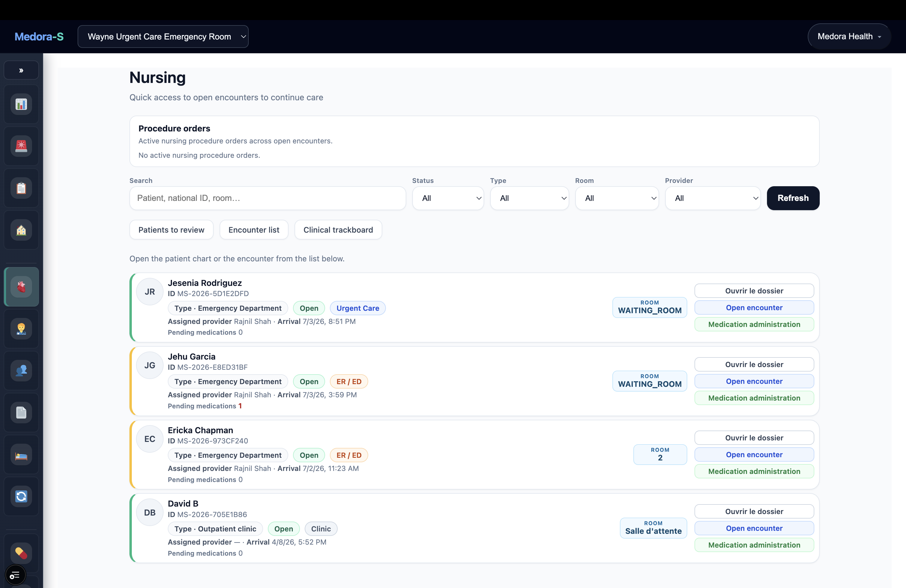Click the ER / ED tag on Jehu Garcia
The image size is (906, 588).
(349, 381)
